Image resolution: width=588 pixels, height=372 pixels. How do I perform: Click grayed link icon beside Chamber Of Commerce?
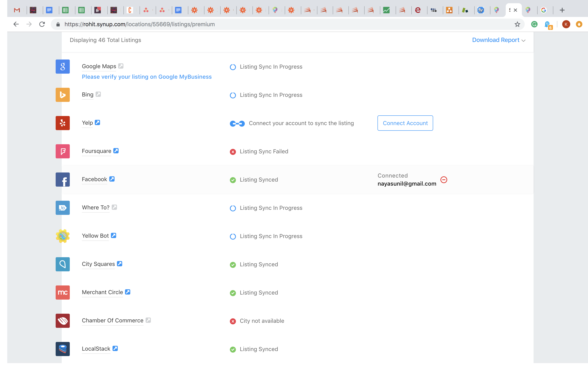click(x=148, y=320)
